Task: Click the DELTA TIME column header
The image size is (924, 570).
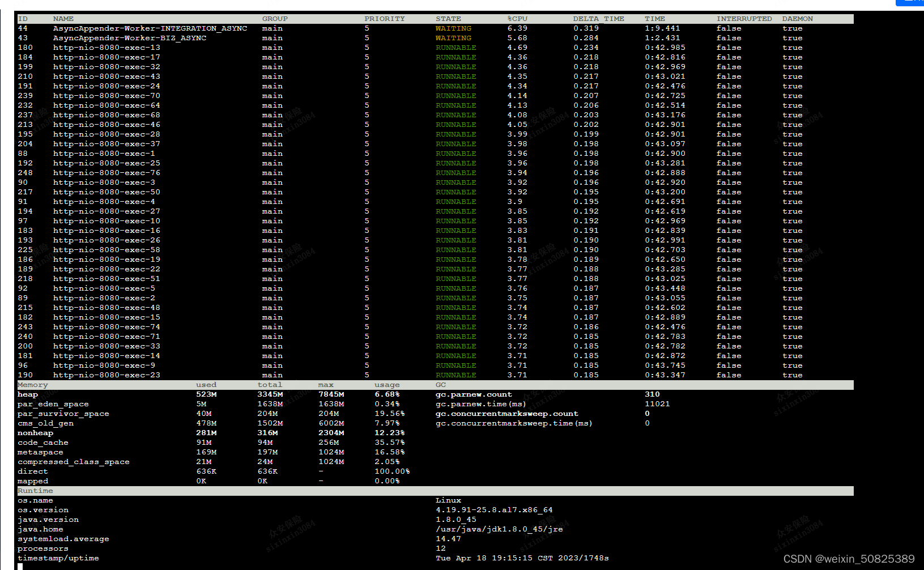Action: pyautogui.click(x=599, y=19)
